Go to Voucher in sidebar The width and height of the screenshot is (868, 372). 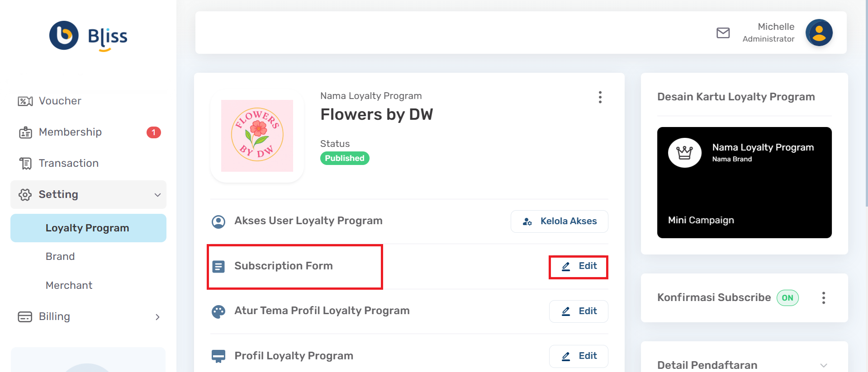(60, 101)
